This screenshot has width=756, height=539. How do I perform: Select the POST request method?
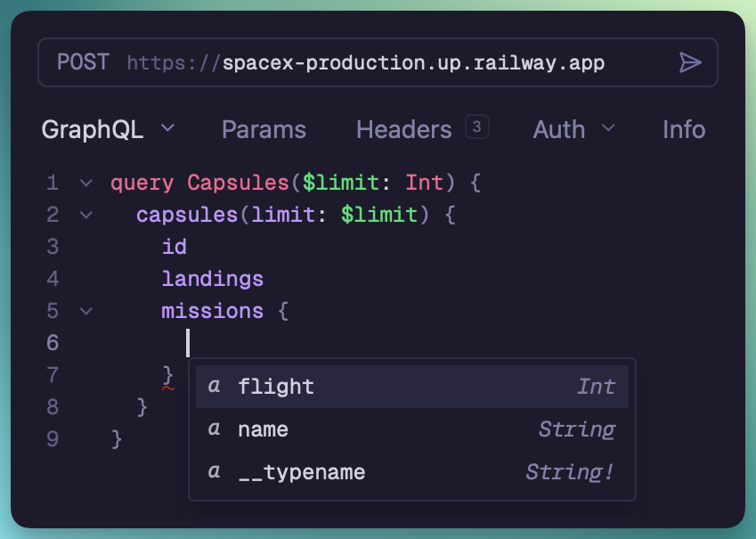coord(83,62)
